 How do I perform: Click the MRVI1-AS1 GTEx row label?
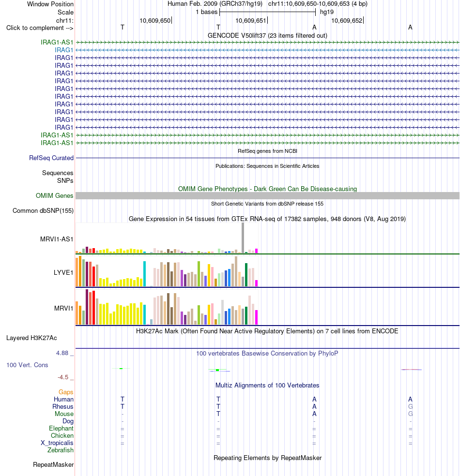(x=57, y=239)
